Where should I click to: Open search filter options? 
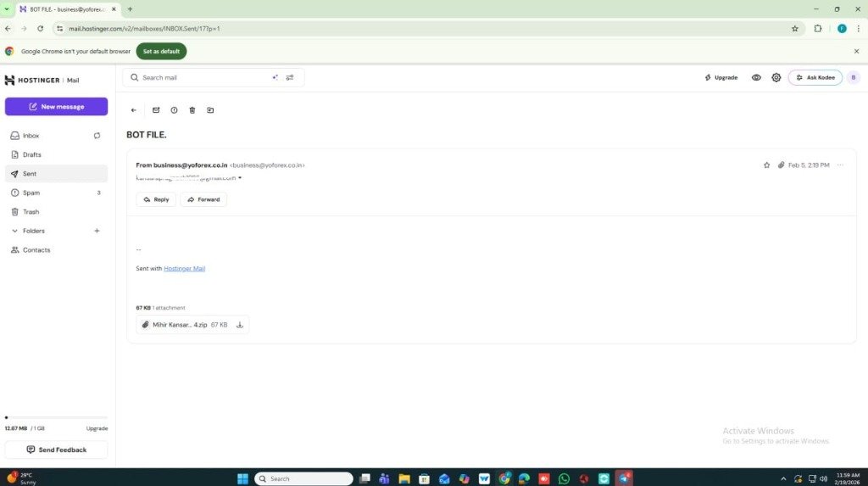tap(290, 77)
